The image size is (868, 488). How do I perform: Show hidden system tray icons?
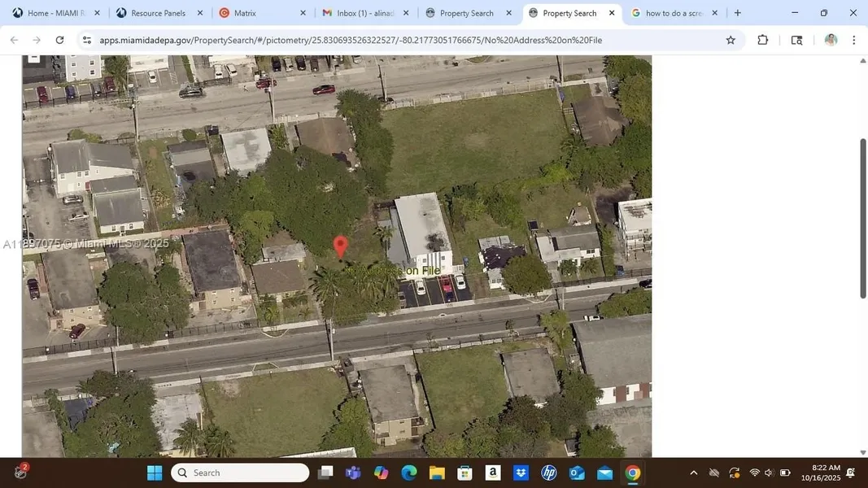coord(693,473)
